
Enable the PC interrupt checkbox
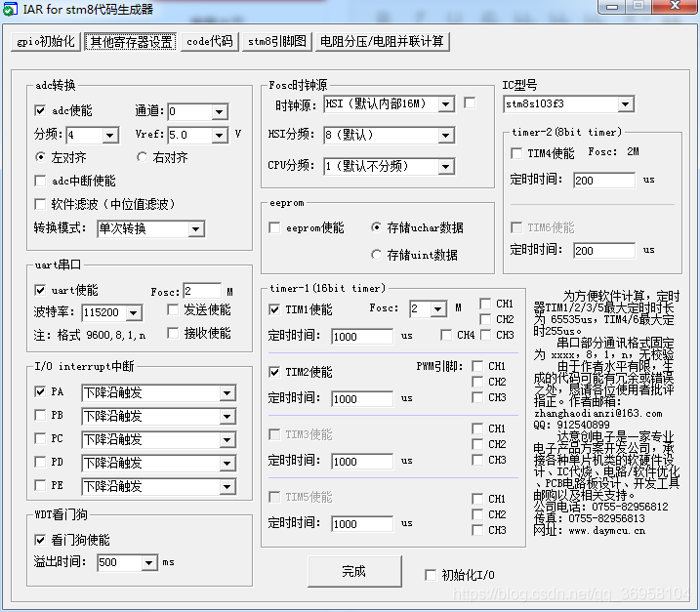point(40,438)
